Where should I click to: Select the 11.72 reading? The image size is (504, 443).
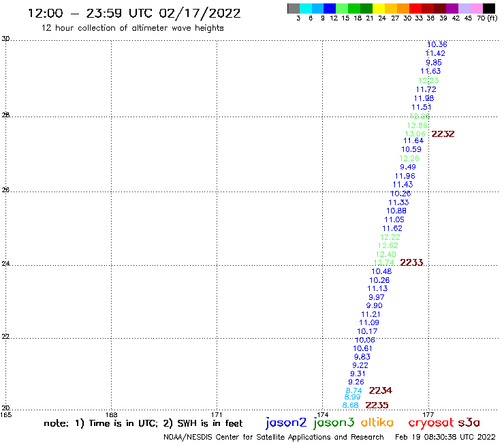(426, 89)
